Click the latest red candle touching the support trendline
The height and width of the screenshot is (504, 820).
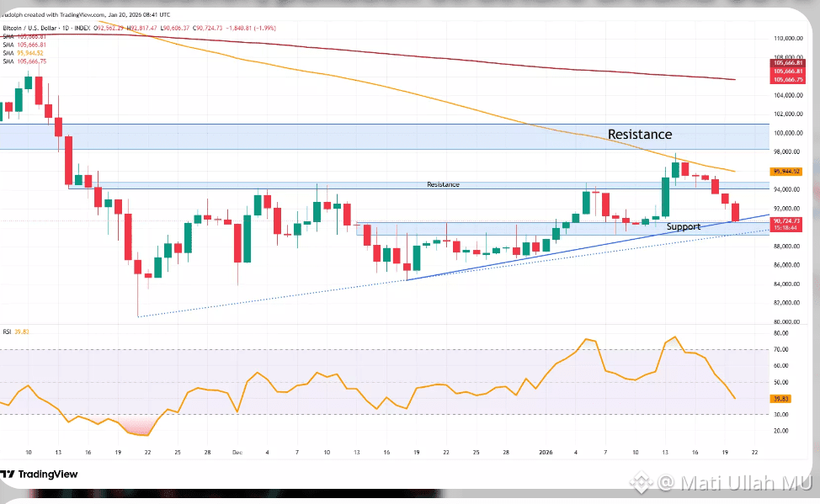point(735,212)
